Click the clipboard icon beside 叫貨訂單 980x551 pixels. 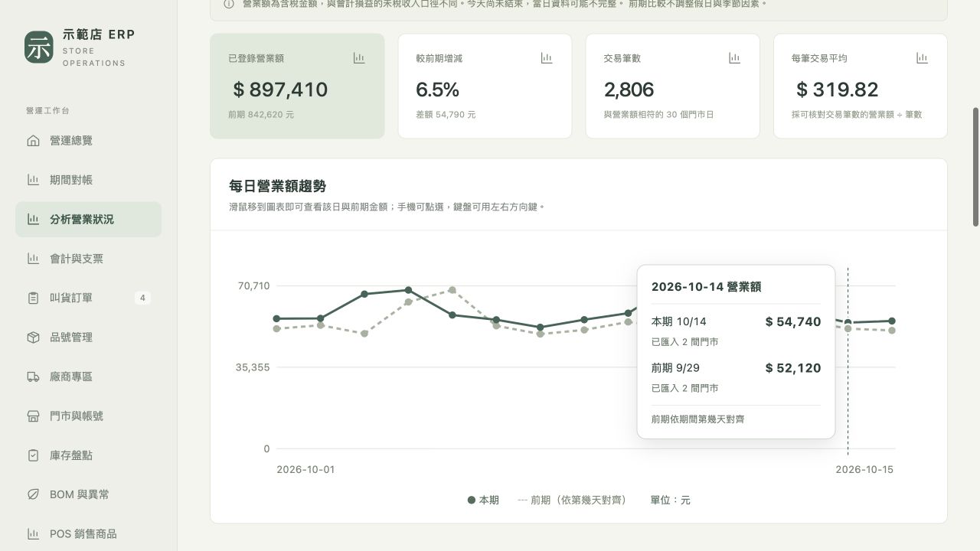[x=33, y=298]
